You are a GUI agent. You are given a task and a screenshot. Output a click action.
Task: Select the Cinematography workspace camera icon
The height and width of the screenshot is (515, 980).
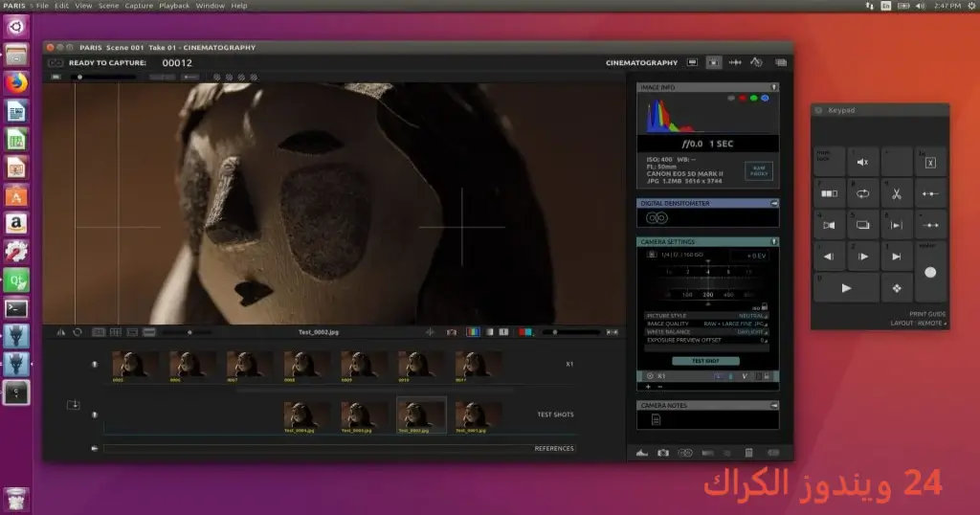click(x=713, y=62)
